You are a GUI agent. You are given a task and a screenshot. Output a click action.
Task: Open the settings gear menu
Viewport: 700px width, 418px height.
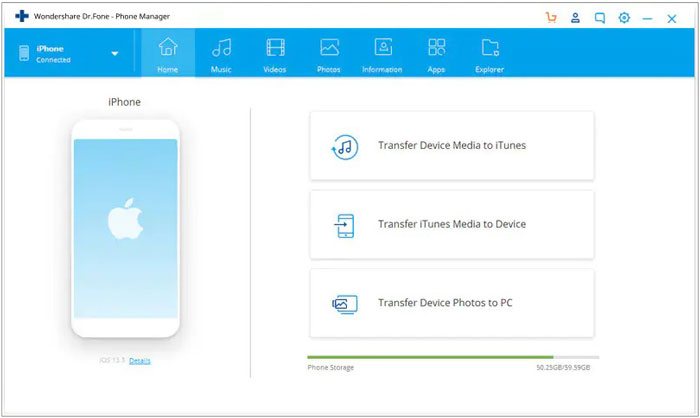coord(624,17)
